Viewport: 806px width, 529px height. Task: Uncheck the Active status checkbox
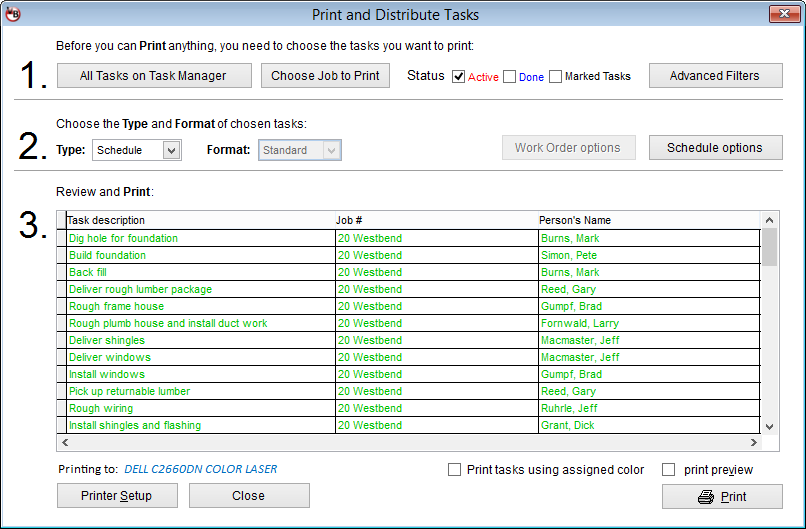459,76
